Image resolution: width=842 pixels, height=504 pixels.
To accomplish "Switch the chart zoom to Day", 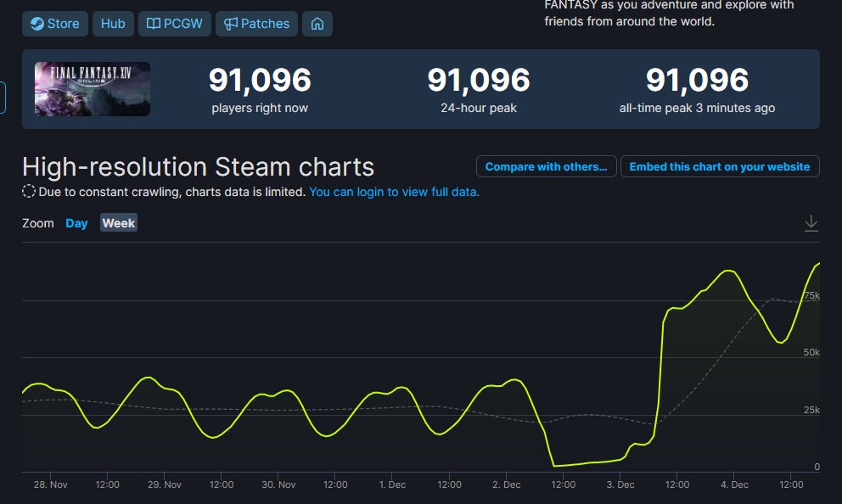I will [x=76, y=223].
